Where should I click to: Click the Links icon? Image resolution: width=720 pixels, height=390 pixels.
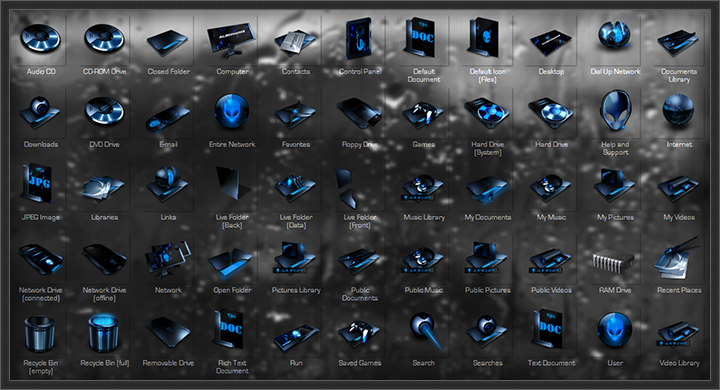click(168, 184)
